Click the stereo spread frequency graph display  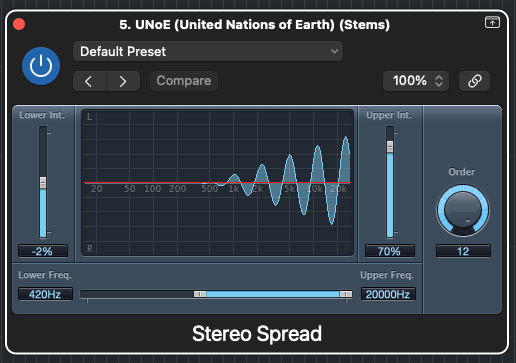(217, 183)
